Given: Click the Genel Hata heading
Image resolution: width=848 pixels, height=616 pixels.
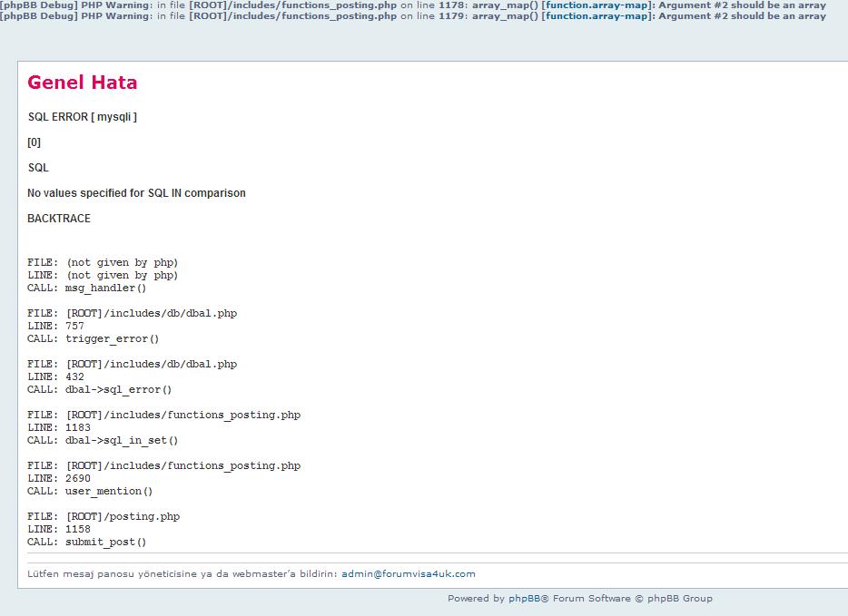Looking at the screenshot, I should 83,83.
